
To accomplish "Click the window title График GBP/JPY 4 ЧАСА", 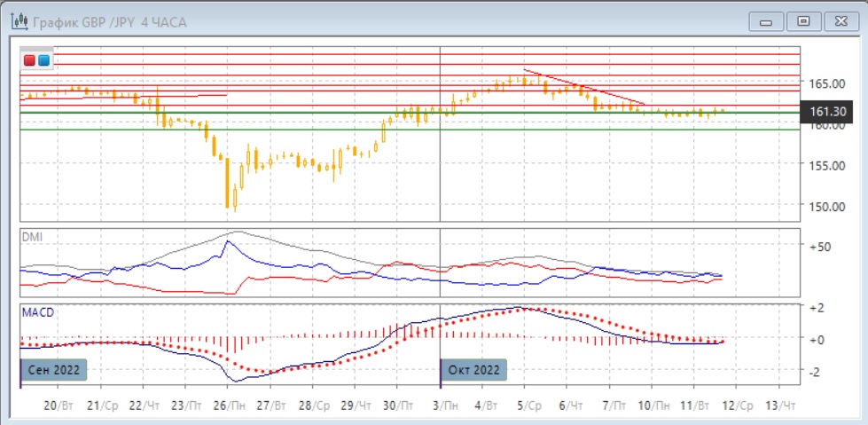I will [x=109, y=22].
